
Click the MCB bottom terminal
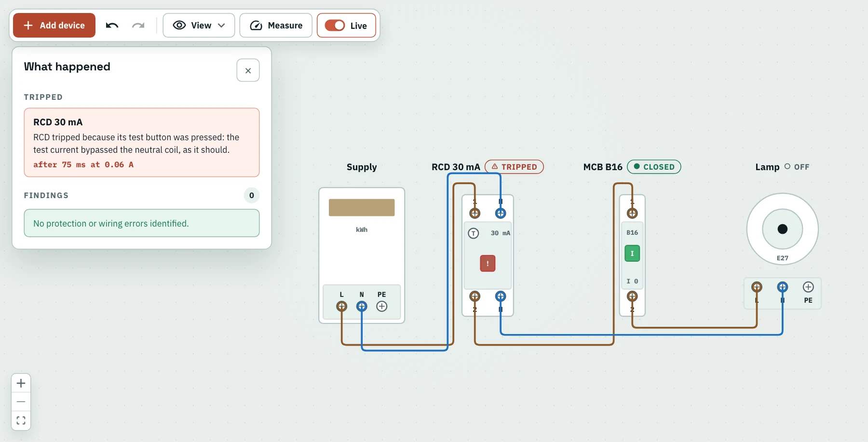tap(632, 296)
